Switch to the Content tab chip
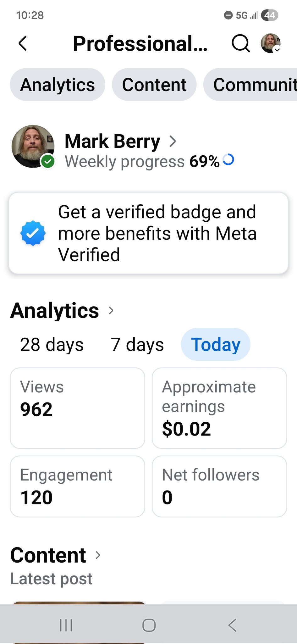297x644 pixels. 154,85
